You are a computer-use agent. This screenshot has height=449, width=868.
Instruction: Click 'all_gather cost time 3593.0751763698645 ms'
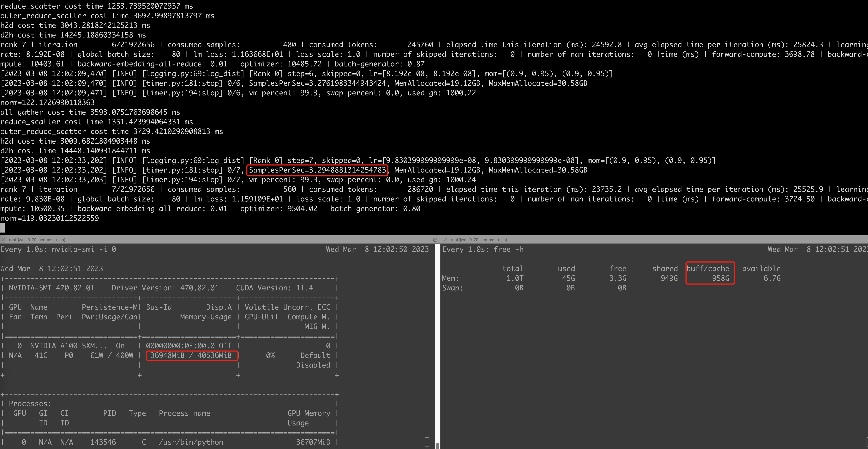[90, 112]
